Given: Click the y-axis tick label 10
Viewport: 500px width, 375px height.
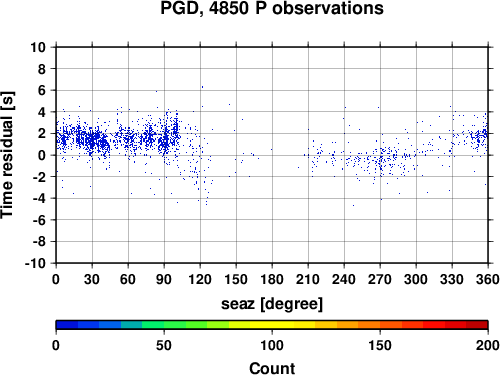Looking at the screenshot, I should 38,47.
